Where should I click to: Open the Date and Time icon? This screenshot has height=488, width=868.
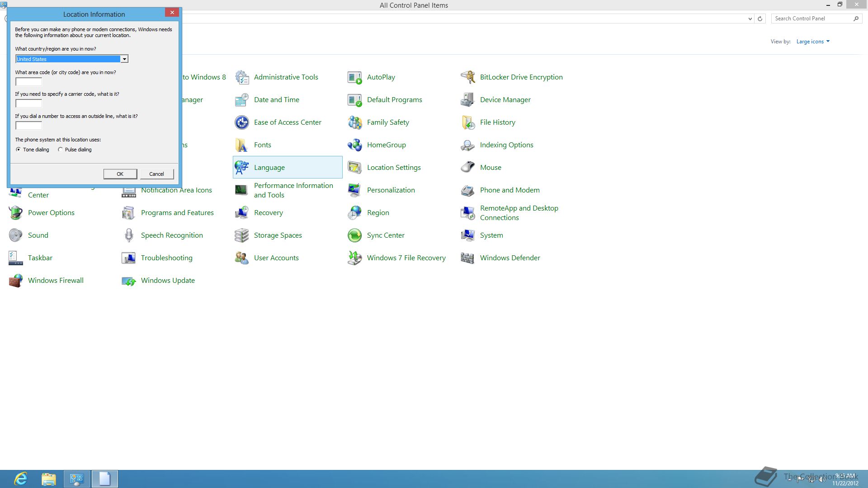click(x=242, y=100)
